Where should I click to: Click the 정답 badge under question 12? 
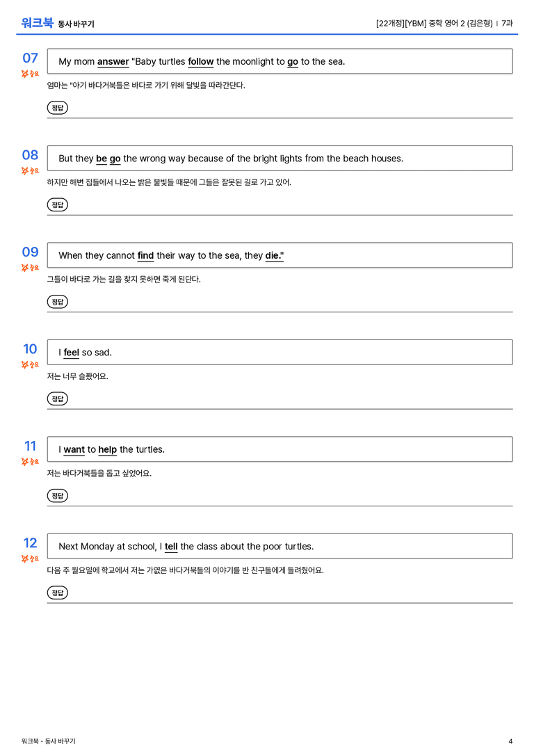[57, 592]
